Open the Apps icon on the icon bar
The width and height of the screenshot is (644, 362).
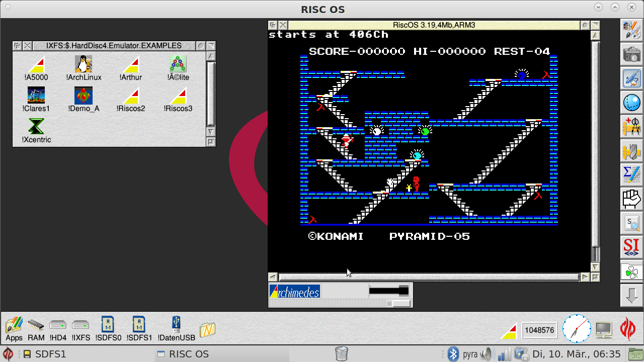point(14,326)
